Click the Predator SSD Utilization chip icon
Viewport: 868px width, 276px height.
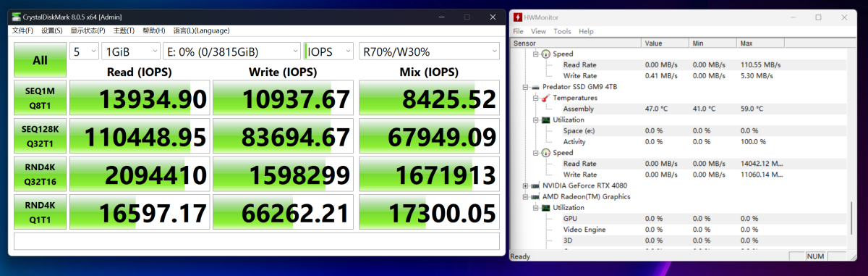[x=545, y=120]
